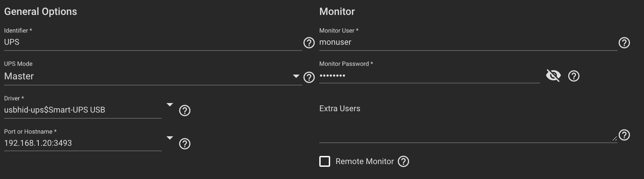644x179 pixels.
Task: Expand the Port or Hostname dropdown arrow
Action: [x=170, y=138]
